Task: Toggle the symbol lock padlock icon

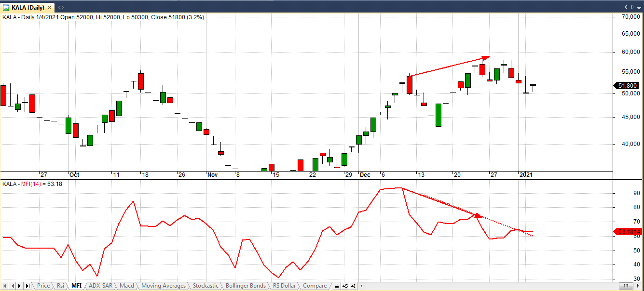Action: point(337,286)
